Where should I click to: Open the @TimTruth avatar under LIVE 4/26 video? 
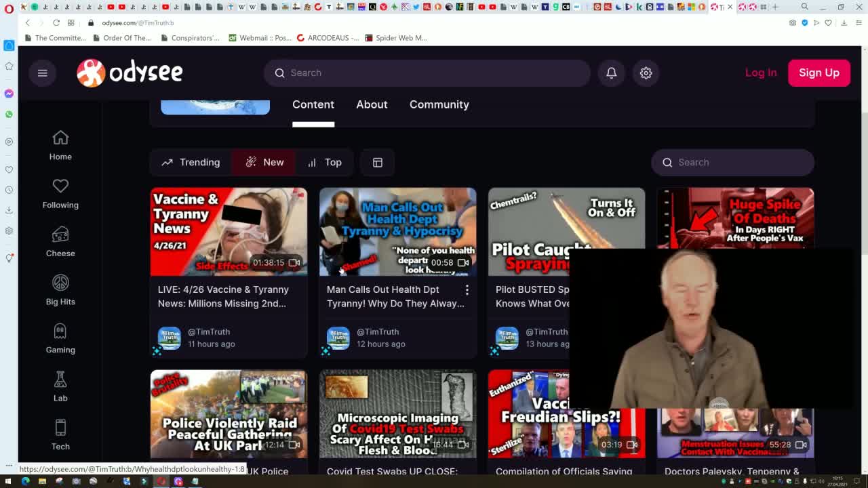(x=169, y=338)
